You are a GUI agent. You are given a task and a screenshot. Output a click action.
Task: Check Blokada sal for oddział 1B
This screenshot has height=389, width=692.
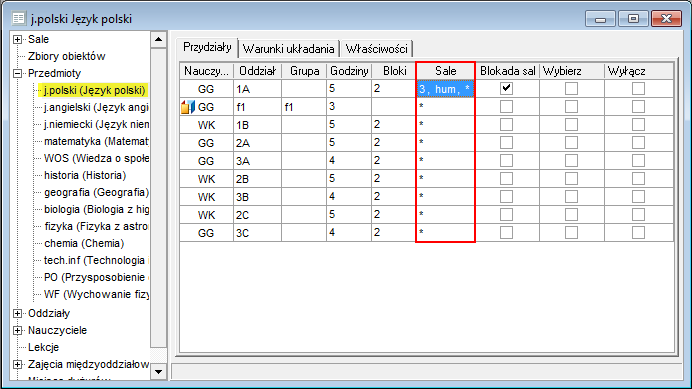click(x=506, y=125)
